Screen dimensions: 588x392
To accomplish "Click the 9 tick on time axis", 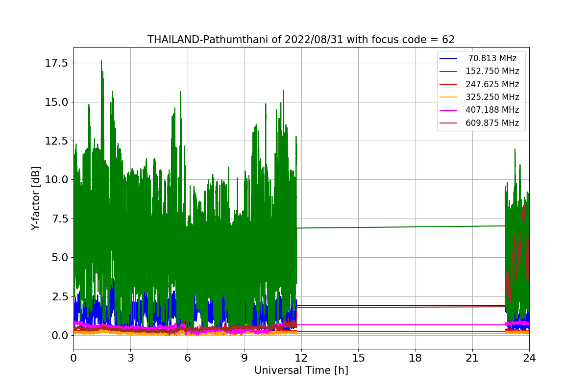I will pyautogui.click(x=245, y=358).
